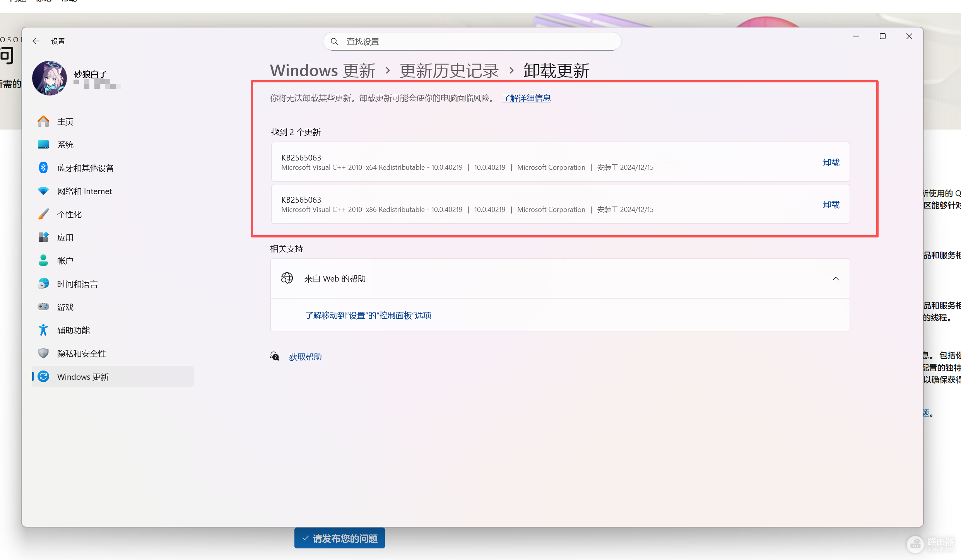This screenshot has height=560, width=961.
Task: Open the user avatar picture
Action: (50, 78)
